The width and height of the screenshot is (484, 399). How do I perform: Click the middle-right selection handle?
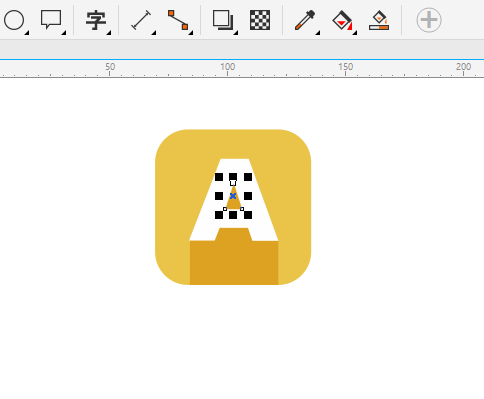coord(248,196)
